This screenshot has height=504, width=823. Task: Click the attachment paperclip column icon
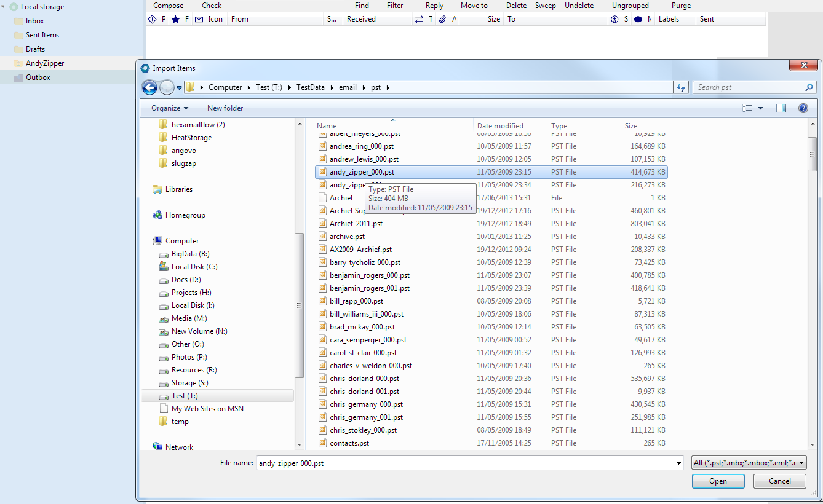click(x=442, y=19)
